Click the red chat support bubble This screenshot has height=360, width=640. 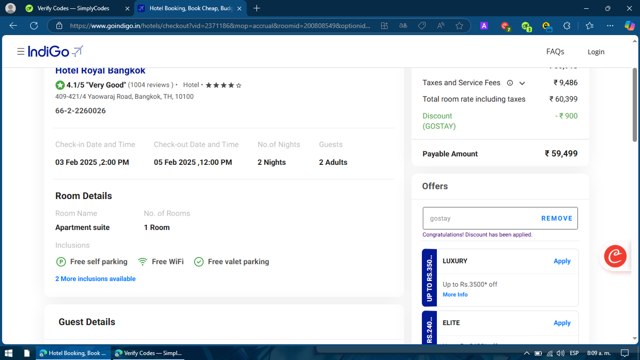[x=615, y=256]
